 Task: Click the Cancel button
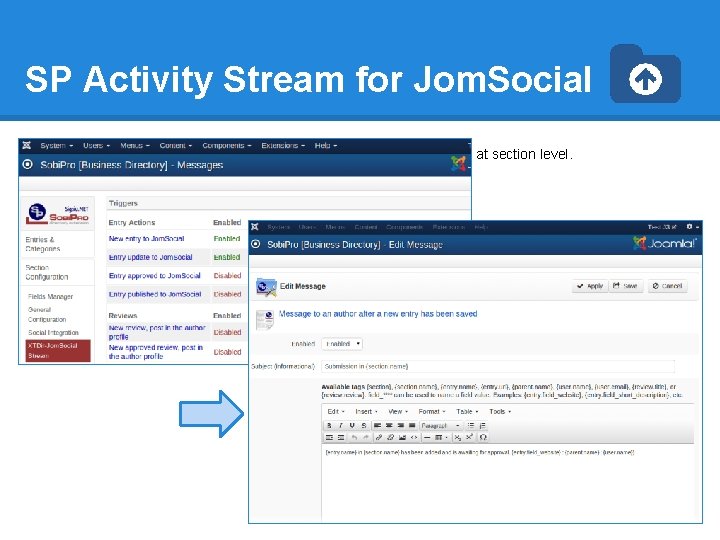pyautogui.click(x=668, y=286)
